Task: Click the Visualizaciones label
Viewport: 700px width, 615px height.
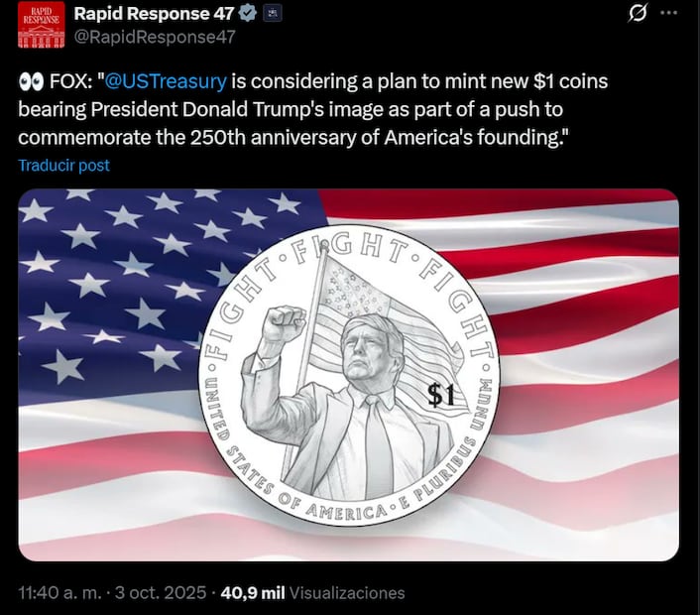Action: [347, 593]
